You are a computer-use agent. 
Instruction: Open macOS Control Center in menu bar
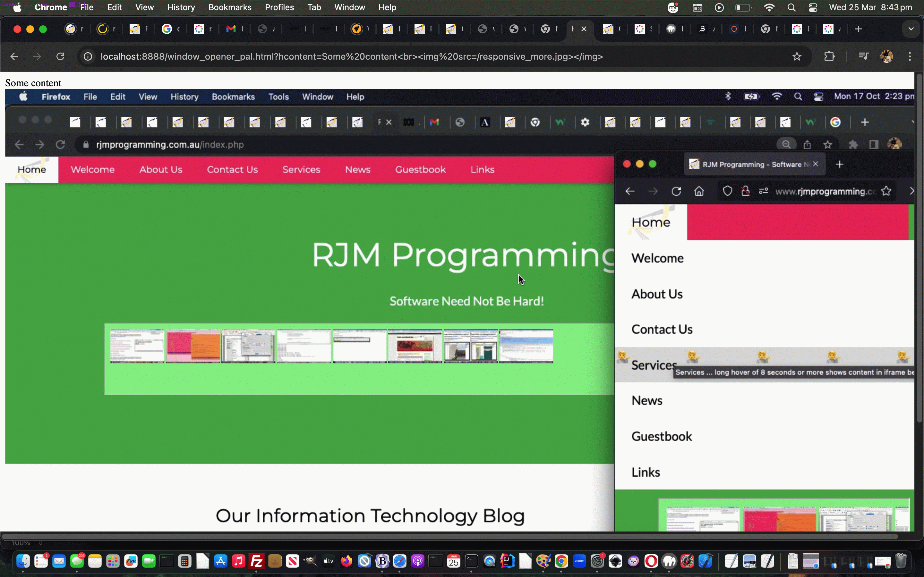[x=813, y=8]
